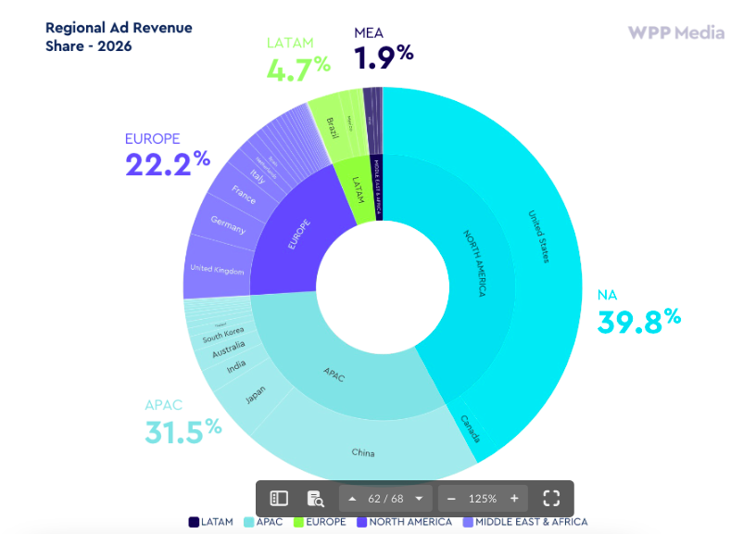Go to the previous page arrow
Viewport: 756px width, 534px height.
tap(352, 499)
